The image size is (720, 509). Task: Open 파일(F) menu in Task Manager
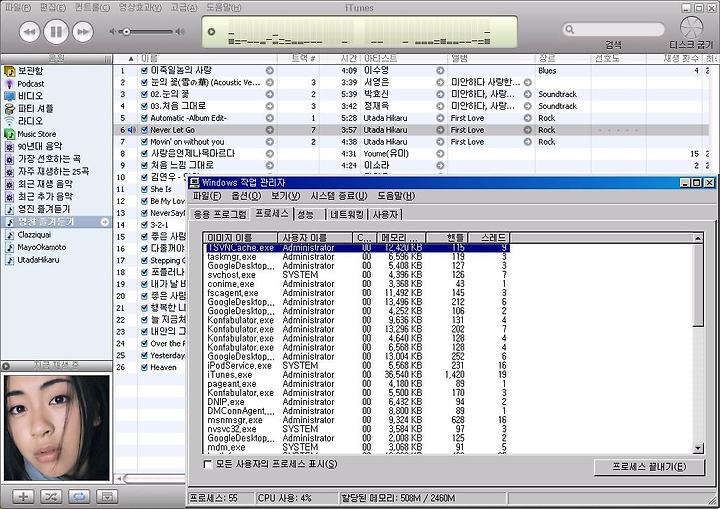tap(207, 196)
